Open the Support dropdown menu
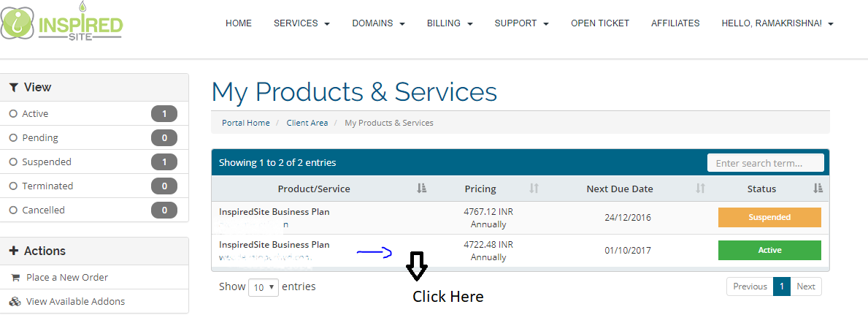This screenshot has width=868, height=315. 521,23
